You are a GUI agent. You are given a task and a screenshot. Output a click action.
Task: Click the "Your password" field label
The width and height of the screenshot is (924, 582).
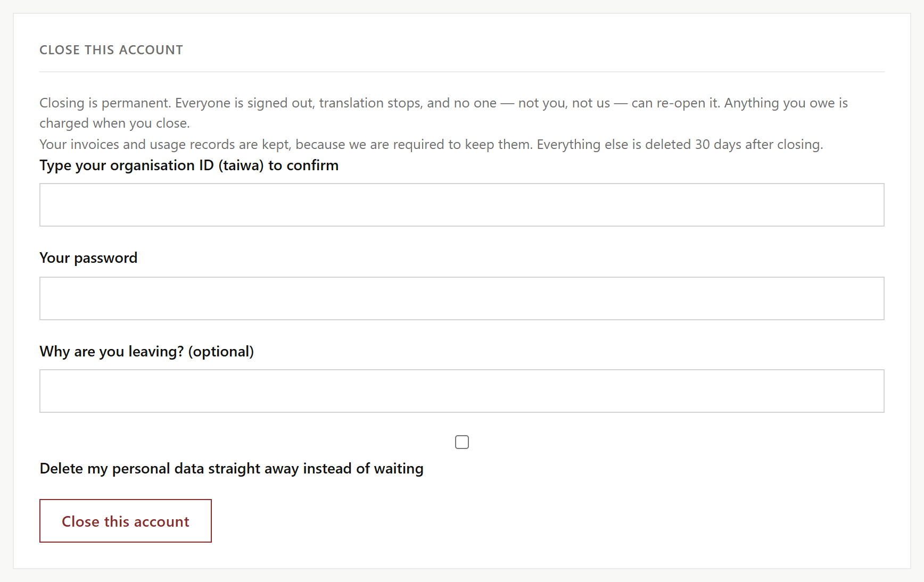[x=88, y=258]
